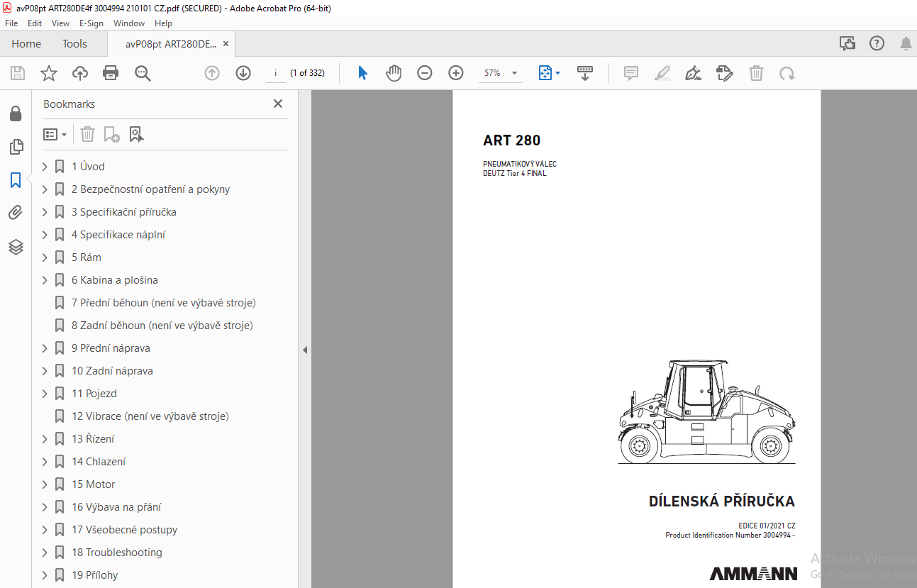Click the Delete page trash icon
This screenshot has height=588, width=917.
pos(757,73)
